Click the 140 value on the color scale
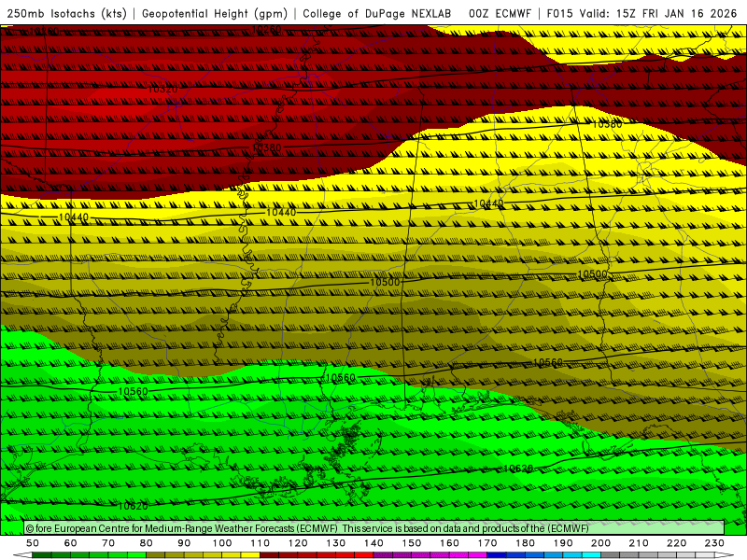 pos(373,543)
